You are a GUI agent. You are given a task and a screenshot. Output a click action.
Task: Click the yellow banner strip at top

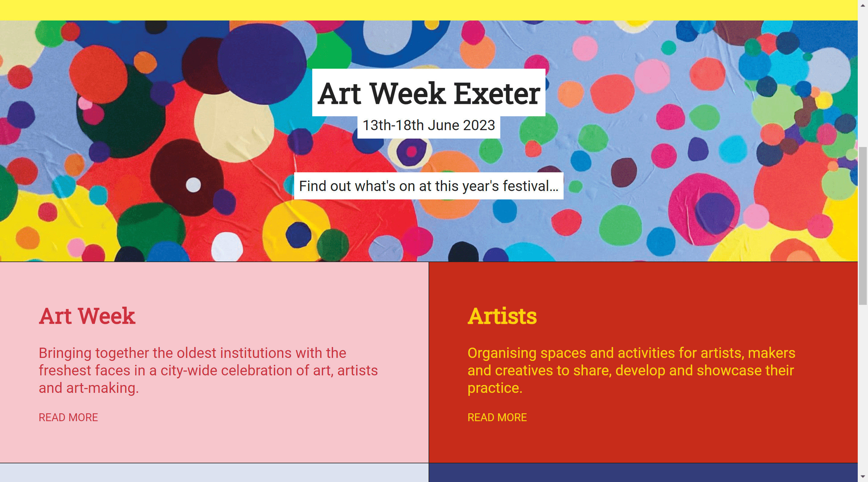pos(429,10)
